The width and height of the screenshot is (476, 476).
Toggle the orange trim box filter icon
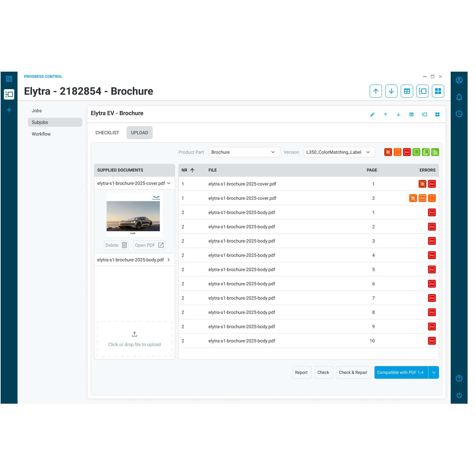coord(398,152)
